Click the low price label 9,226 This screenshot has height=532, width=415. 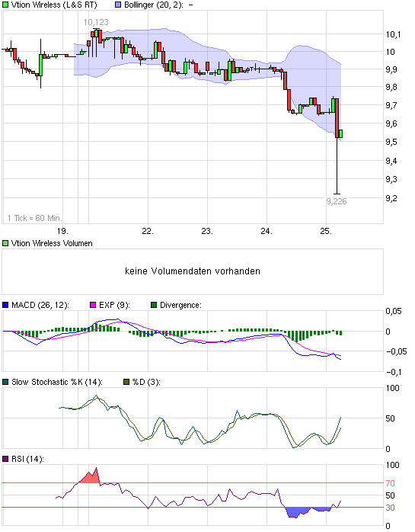pos(337,201)
